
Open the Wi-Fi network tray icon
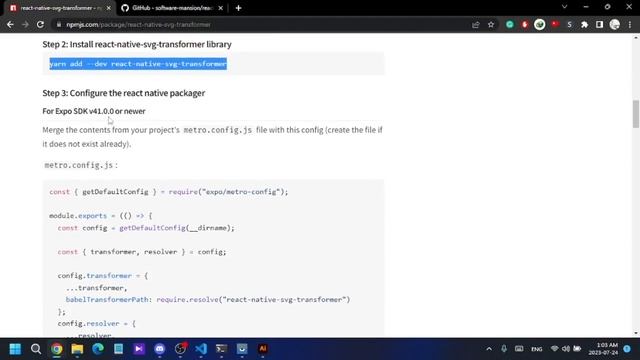coord(554,349)
